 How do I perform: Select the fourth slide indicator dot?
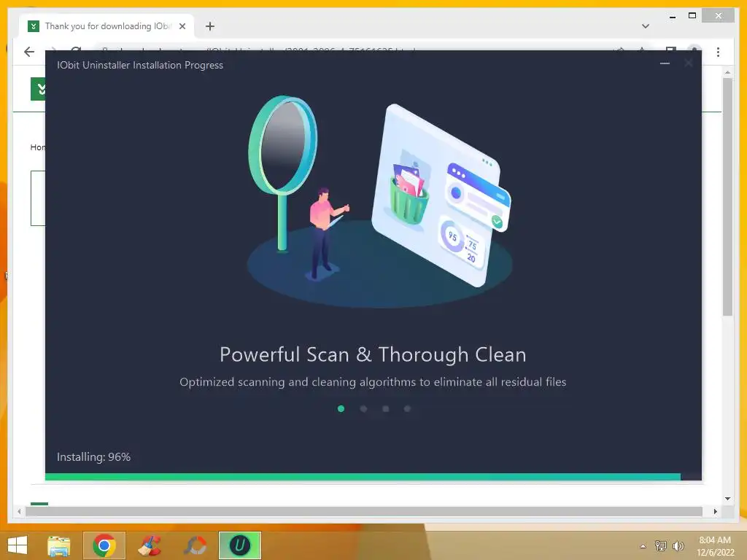point(407,408)
